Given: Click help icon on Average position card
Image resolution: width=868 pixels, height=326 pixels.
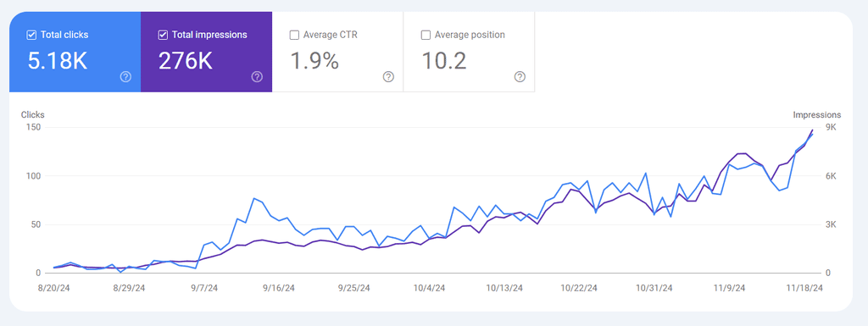Looking at the screenshot, I should pos(520,77).
